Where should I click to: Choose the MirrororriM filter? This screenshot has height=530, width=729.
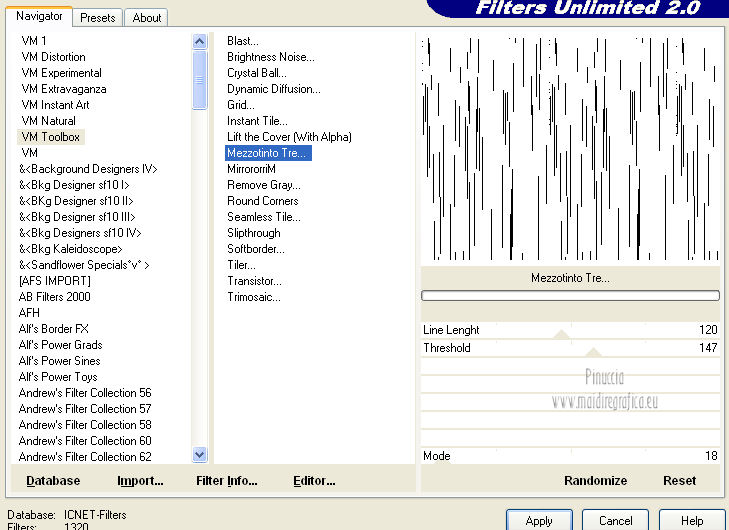[x=251, y=169]
